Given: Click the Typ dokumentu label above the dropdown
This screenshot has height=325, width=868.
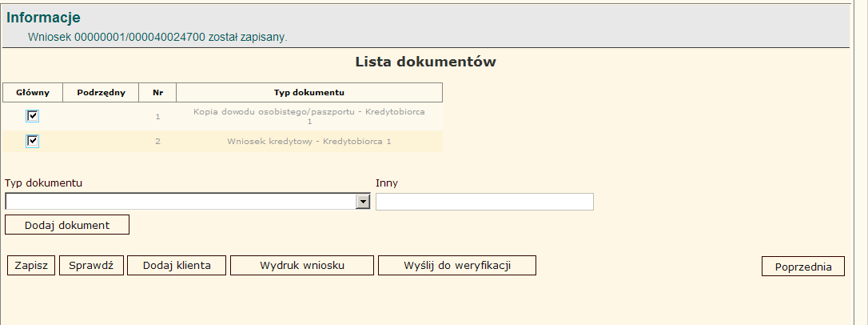Looking at the screenshot, I should (44, 183).
